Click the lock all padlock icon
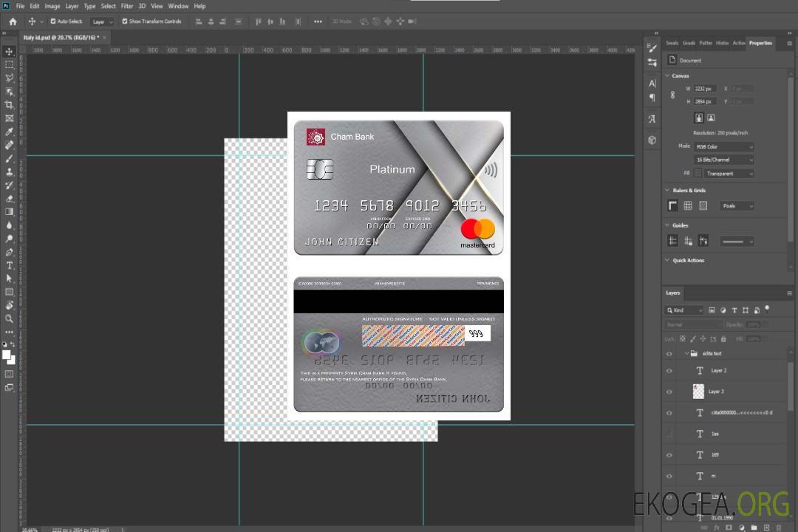 pyautogui.click(x=723, y=338)
